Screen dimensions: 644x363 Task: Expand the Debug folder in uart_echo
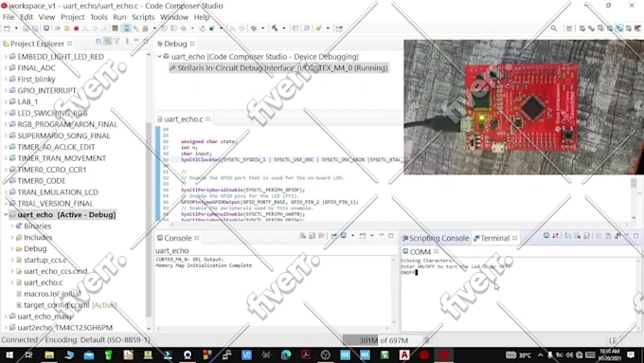(x=12, y=248)
